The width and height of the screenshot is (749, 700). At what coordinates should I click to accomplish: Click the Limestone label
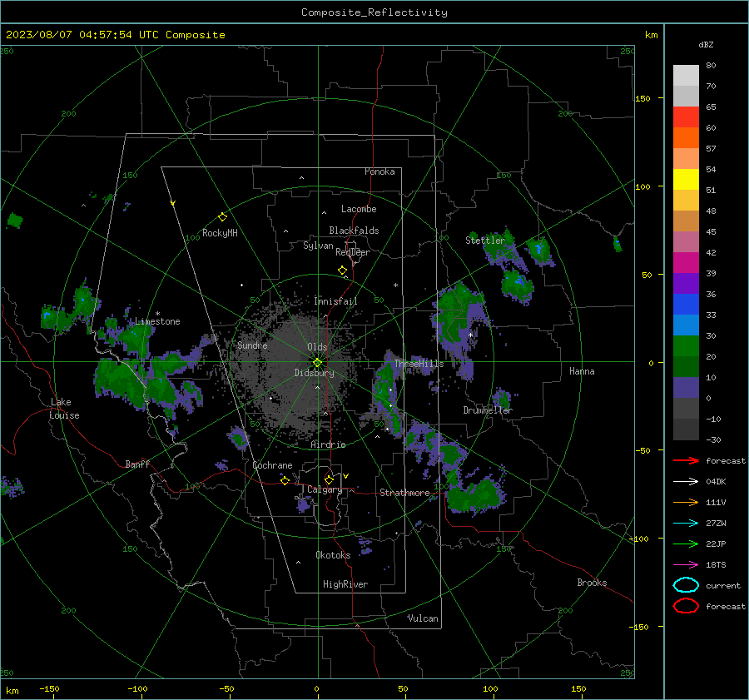157,321
